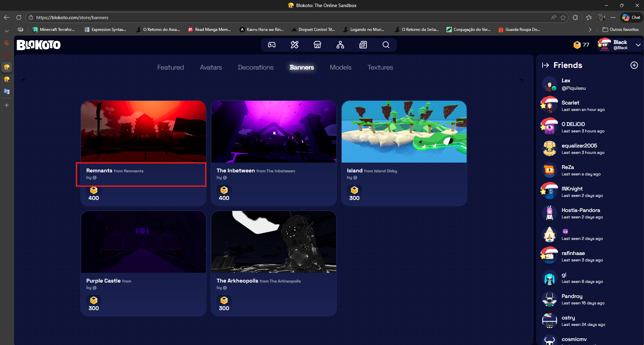Select the Decorations store tab
This screenshot has height=345, width=644.
click(256, 68)
